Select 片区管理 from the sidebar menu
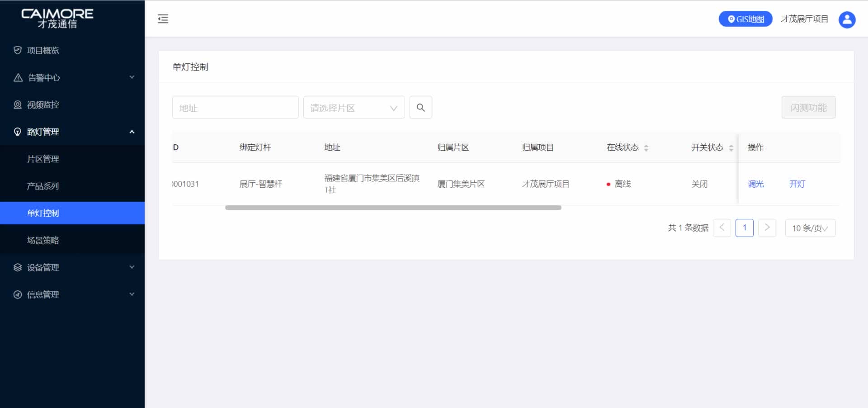 click(x=43, y=159)
